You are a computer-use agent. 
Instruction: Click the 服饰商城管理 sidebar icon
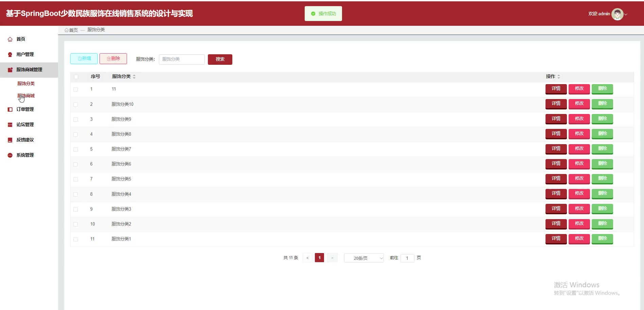point(10,70)
